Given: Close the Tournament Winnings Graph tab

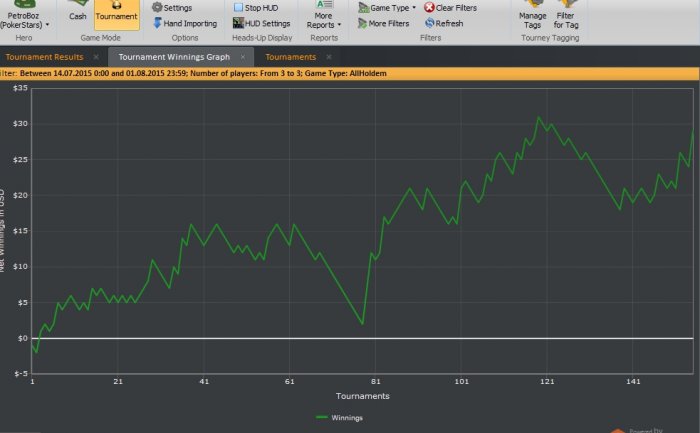Looking at the screenshot, I should [x=243, y=57].
